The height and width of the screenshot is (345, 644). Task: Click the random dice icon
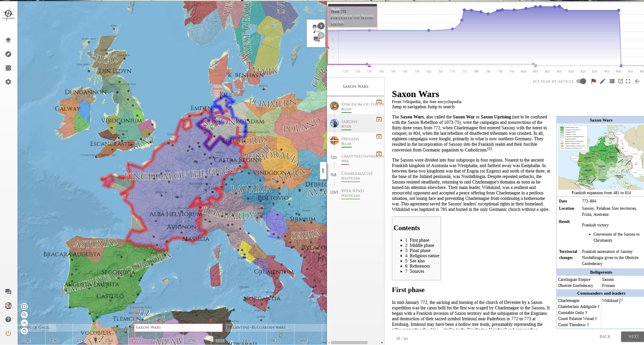tap(8, 68)
